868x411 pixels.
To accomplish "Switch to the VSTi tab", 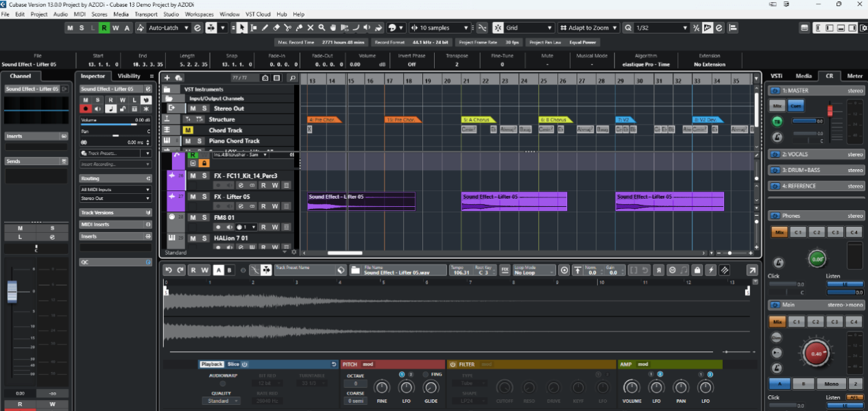I will tap(777, 76).
